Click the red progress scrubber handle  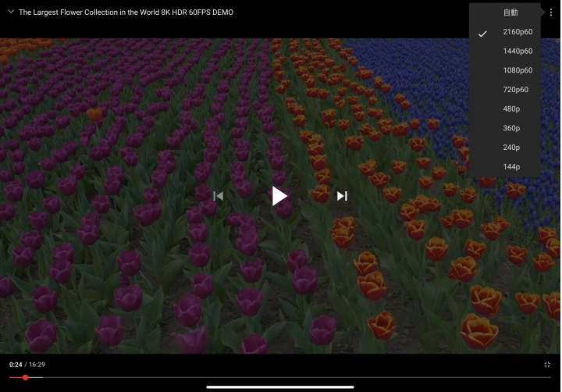26,377
